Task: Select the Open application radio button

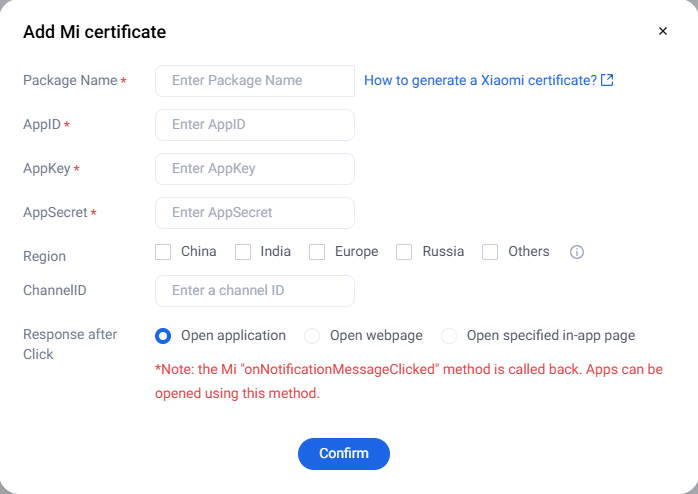Action: pos(163,336)
